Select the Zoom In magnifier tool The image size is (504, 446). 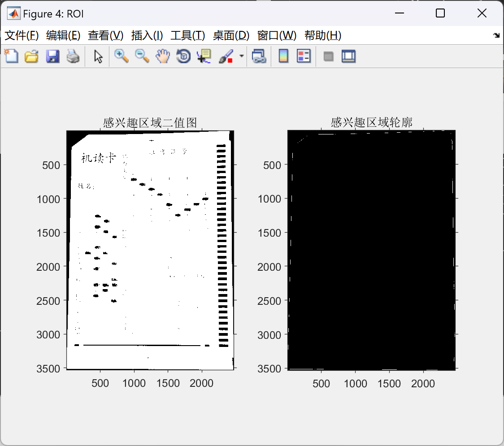point(121,56)
